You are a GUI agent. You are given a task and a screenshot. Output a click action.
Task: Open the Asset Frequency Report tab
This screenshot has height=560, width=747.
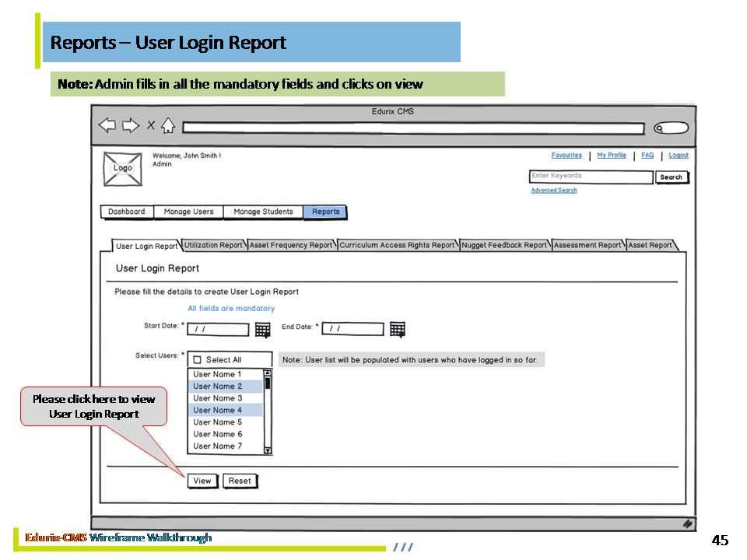[291, 246]
